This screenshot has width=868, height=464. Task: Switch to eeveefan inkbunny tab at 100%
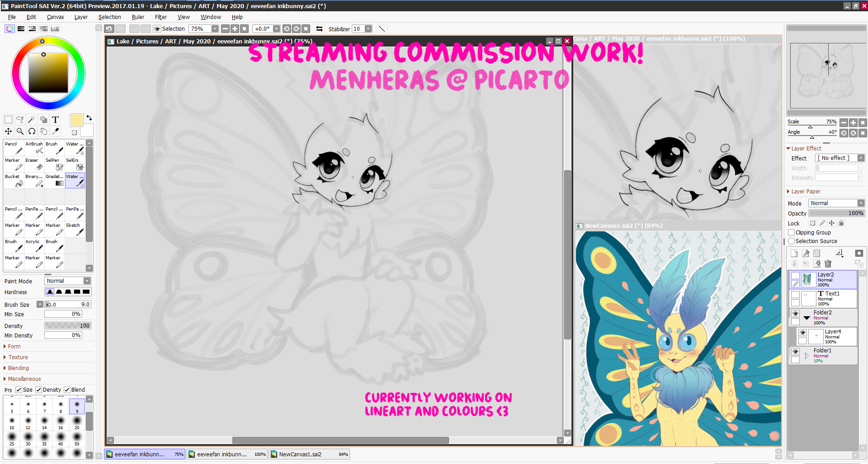pyautogui.click(x=227, y=455)
